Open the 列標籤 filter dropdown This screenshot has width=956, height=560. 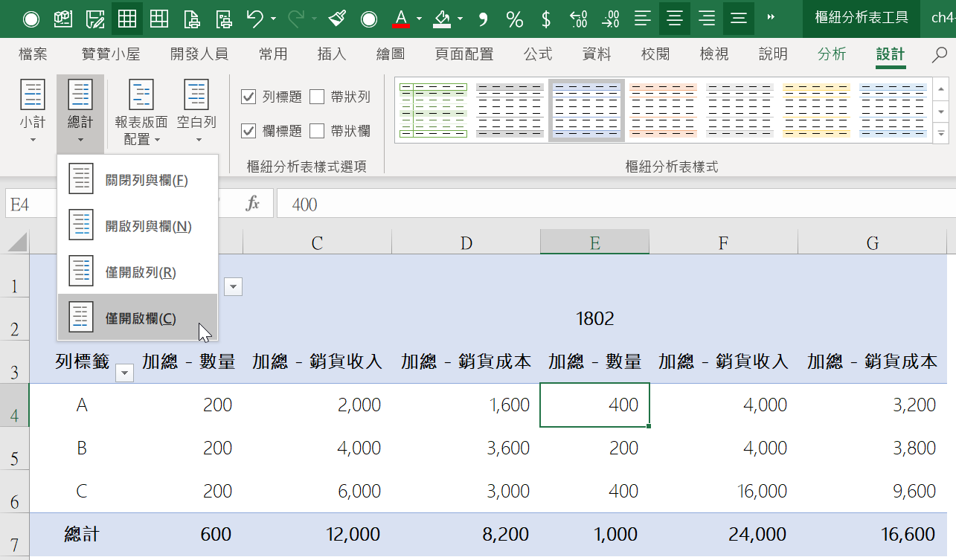125,374
